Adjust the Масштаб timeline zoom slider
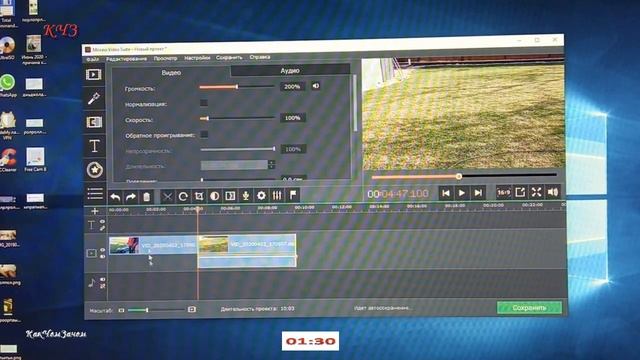This screenshot has height=360, width=640. coord(156,310)
